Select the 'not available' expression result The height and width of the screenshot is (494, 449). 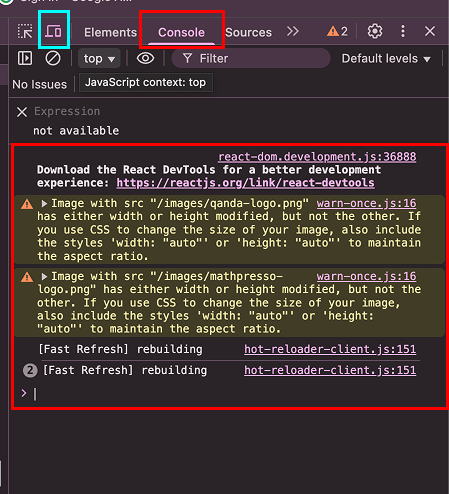coord(76,130)
